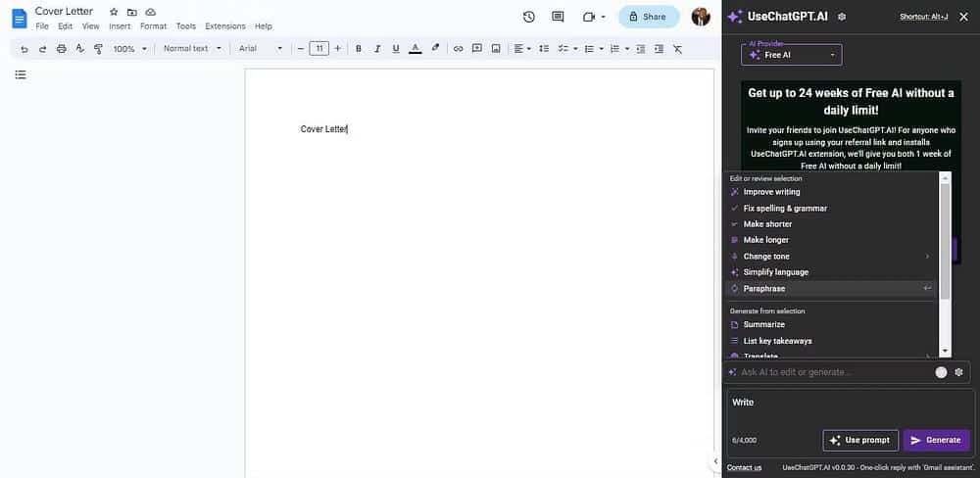Open the checklist dropdown

click(x=566, y=49)
